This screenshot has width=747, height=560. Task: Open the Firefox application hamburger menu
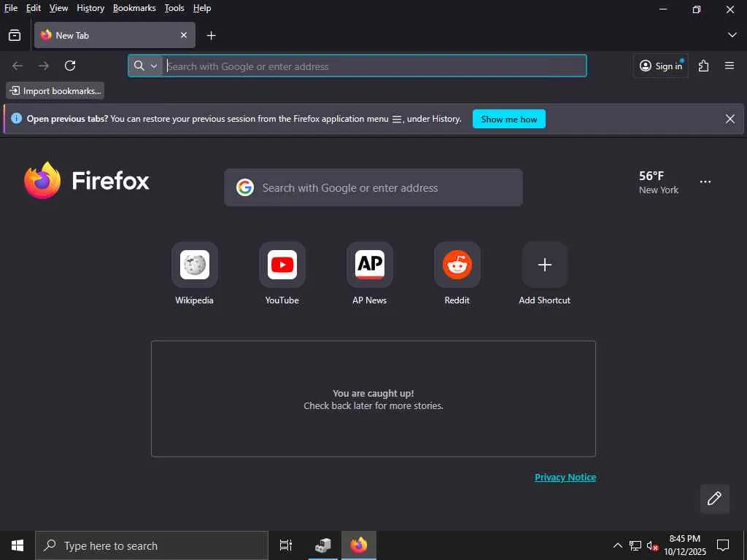[729, 66]
